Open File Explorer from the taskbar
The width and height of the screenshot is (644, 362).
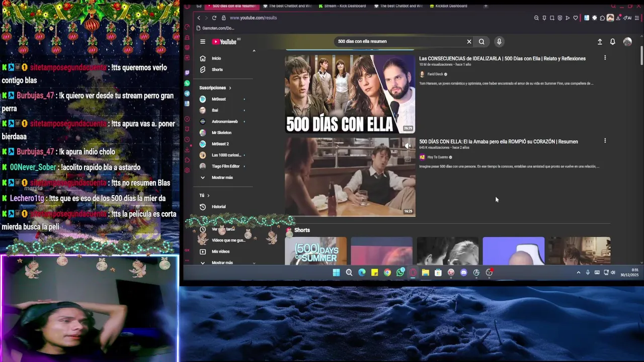(x=425, y=273)
